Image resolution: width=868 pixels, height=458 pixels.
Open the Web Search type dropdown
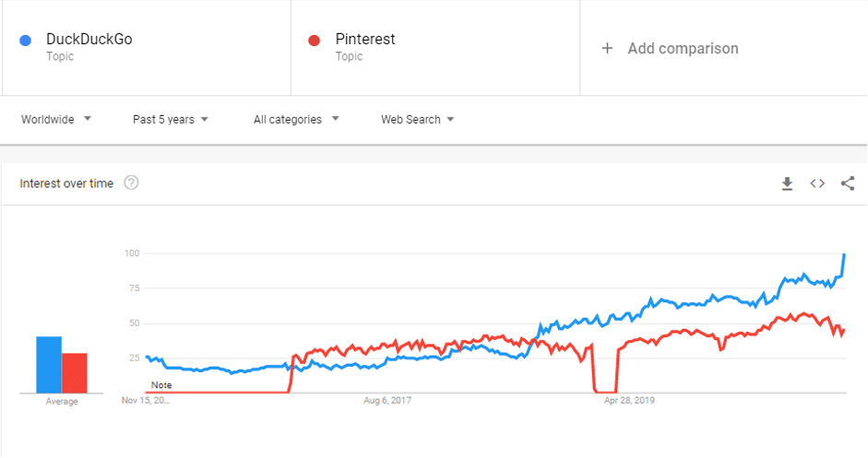point(417,119)
